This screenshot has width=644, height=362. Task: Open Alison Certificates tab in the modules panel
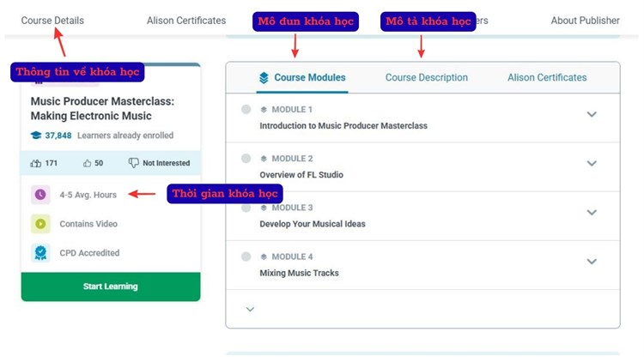(547, 78)
